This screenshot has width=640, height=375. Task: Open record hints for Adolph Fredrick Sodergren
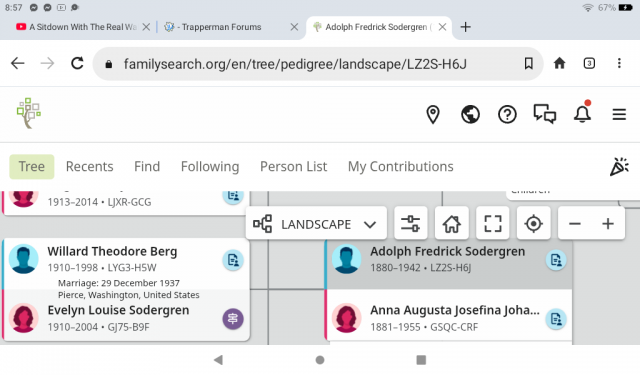tap(556, 260)
